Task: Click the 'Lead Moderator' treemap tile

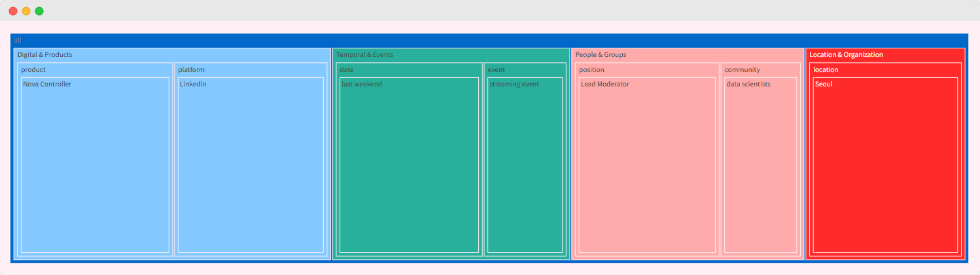Action: [647, 165]
